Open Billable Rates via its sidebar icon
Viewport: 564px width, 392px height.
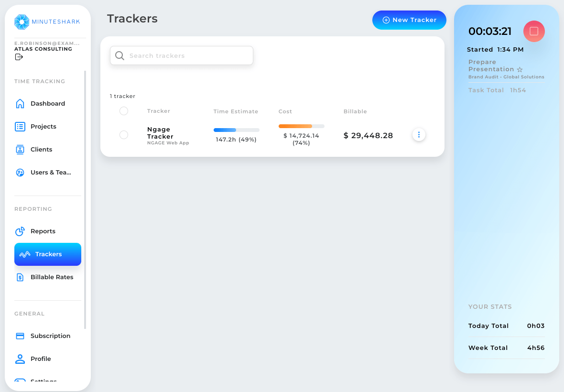[20, 277]
